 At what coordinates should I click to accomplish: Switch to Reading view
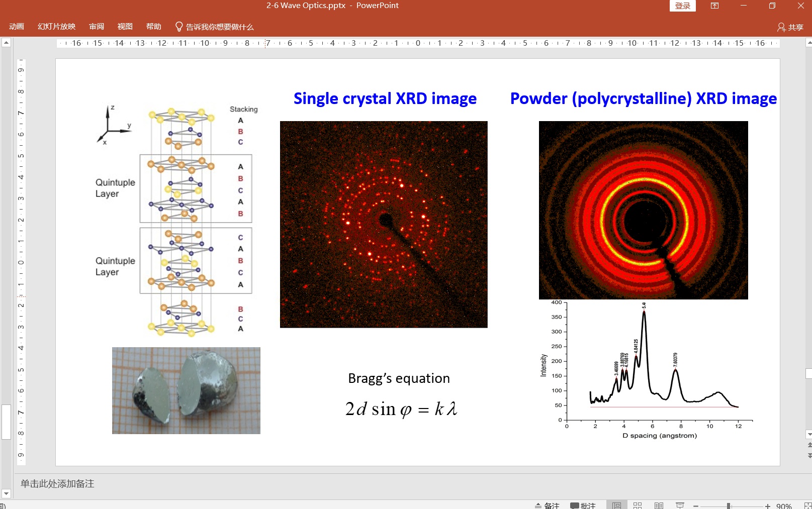(x=659, y=505)
